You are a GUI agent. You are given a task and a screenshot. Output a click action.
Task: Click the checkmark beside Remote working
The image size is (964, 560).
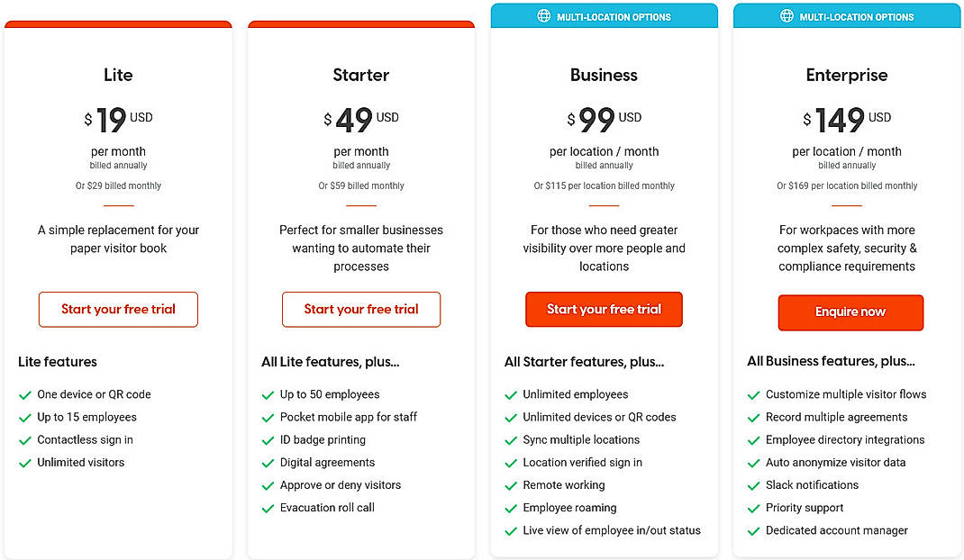[x=510, y=484]
